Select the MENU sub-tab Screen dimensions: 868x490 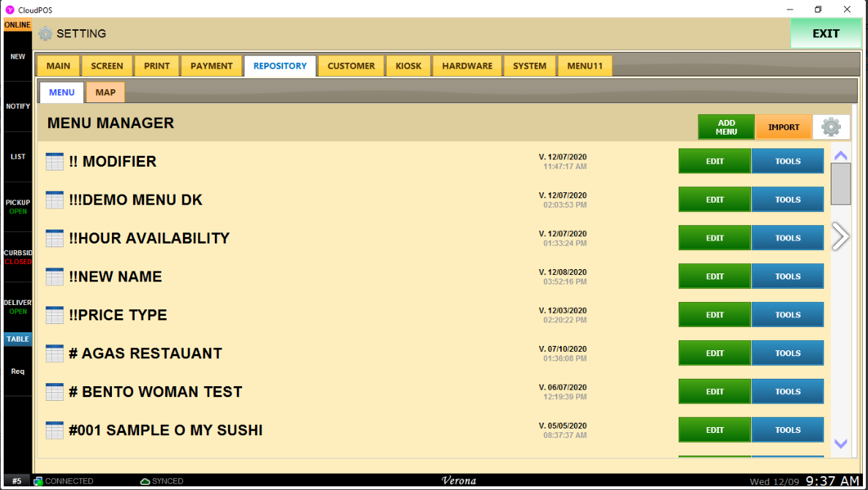point(61,92)
